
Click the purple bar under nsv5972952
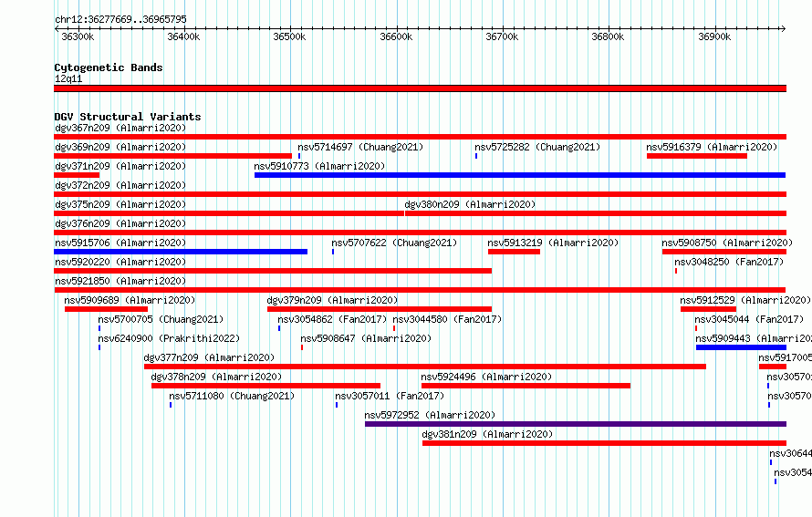[576, 424]
